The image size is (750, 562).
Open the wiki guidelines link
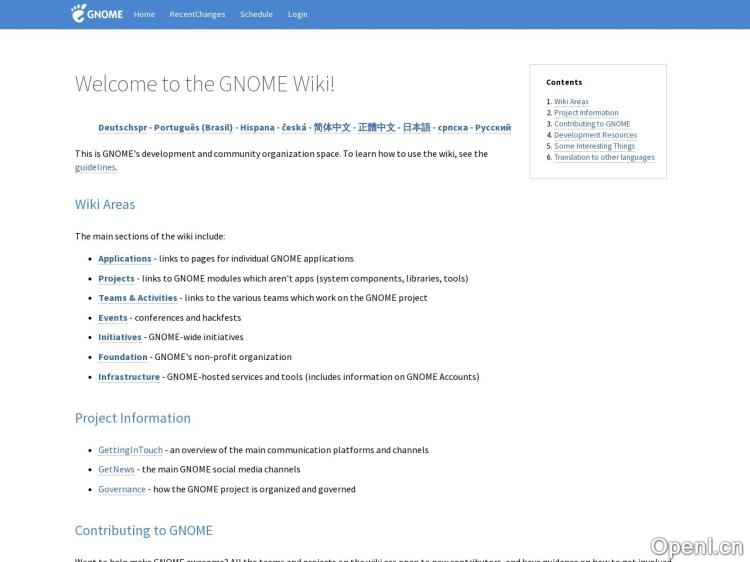pyautogui.click(x=95, y=167)
